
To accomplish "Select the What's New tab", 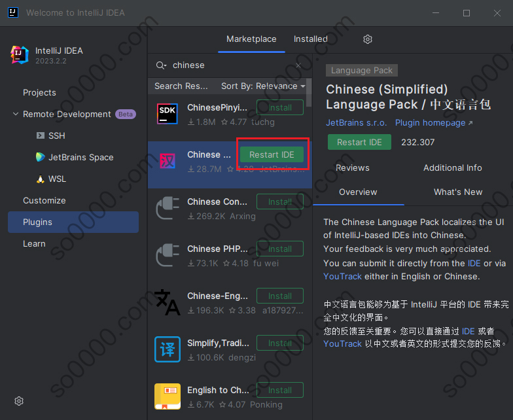I will click(458, 192).
